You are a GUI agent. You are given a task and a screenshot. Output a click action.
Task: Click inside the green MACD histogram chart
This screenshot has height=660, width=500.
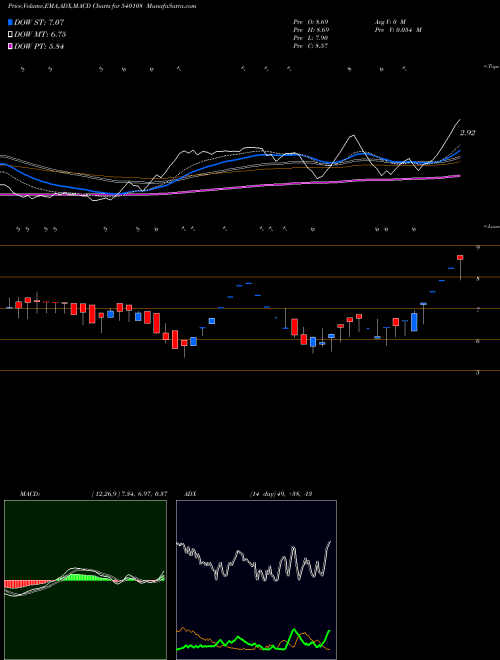point(85,580)
